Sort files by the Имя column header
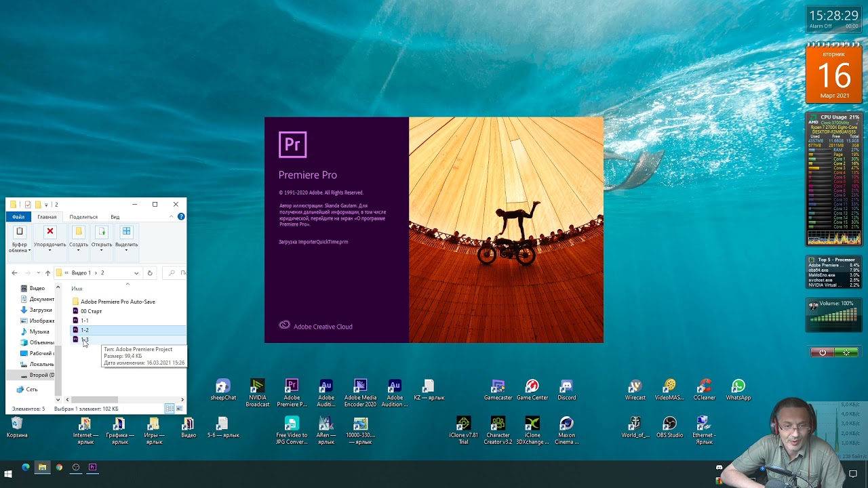The image size is (868, 488). pyautogui.click(x=77, y=289)
